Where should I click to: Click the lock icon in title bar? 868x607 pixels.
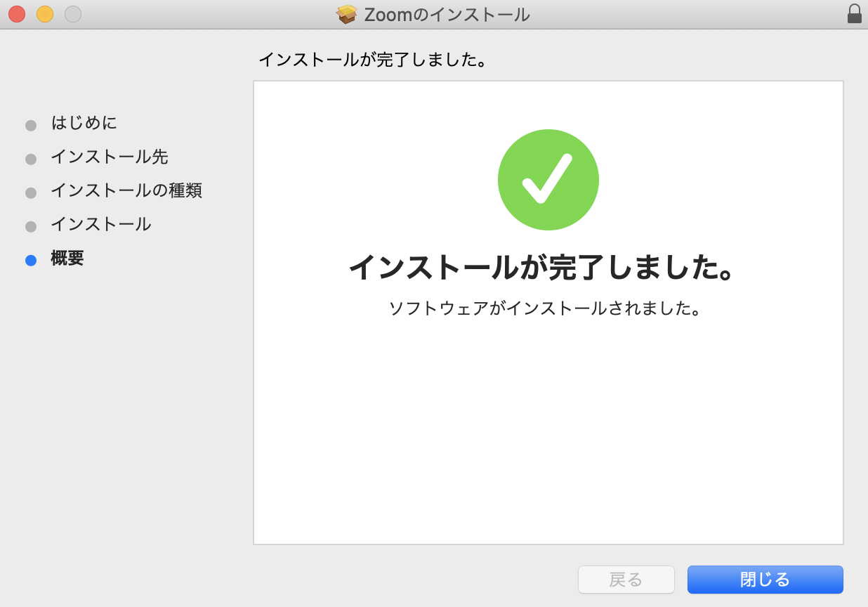[x=854, y=14]
